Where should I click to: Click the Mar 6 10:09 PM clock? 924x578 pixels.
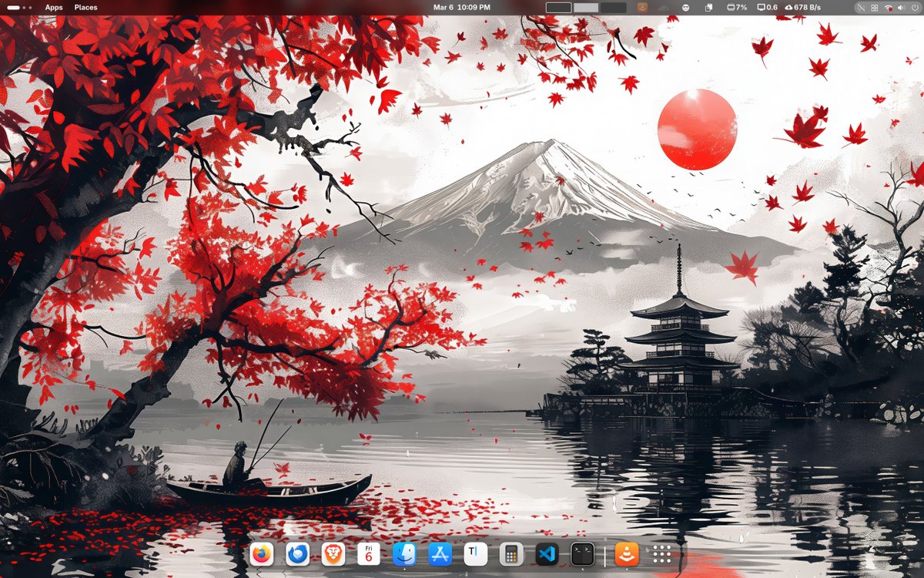pyautogui.click(x=462, y=7)
